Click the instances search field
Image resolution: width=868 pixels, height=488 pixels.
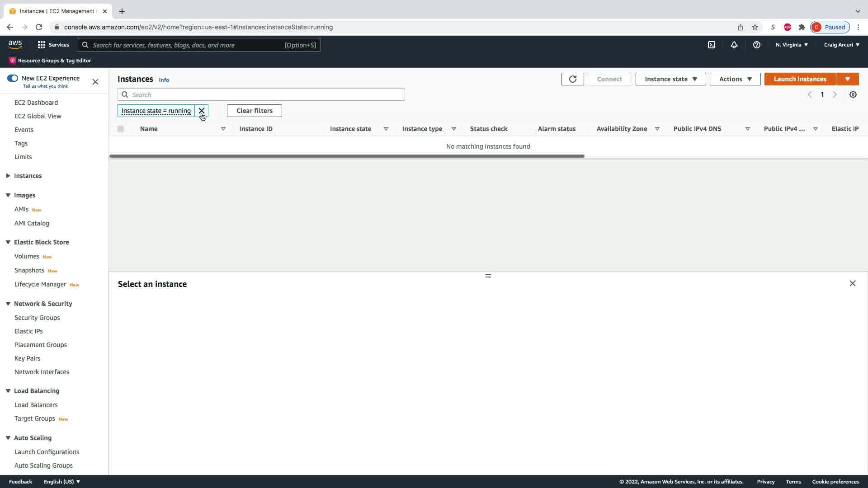tap(267, 95)
